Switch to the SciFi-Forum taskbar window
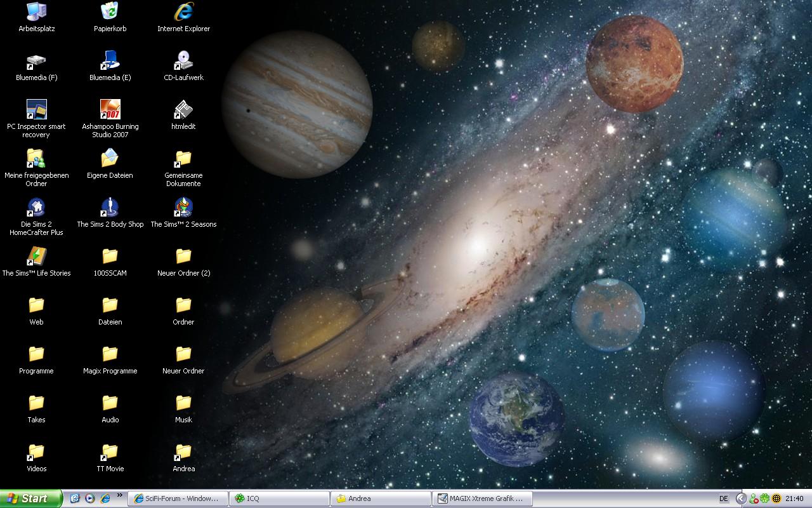 point(178,498)
